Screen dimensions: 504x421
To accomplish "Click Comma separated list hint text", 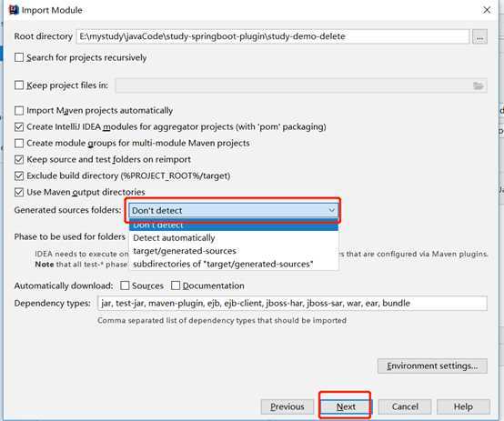I will pyautogui.click(x=222, y=320).
